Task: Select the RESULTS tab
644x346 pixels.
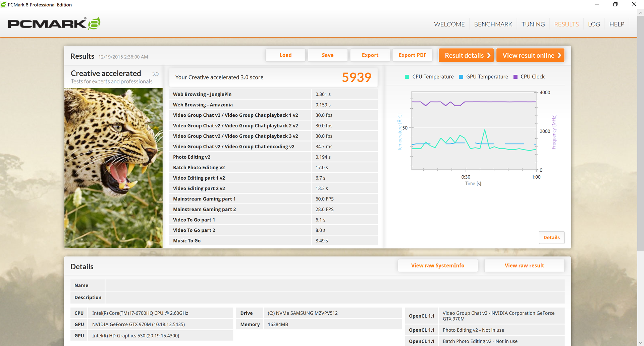Action: 567,24
